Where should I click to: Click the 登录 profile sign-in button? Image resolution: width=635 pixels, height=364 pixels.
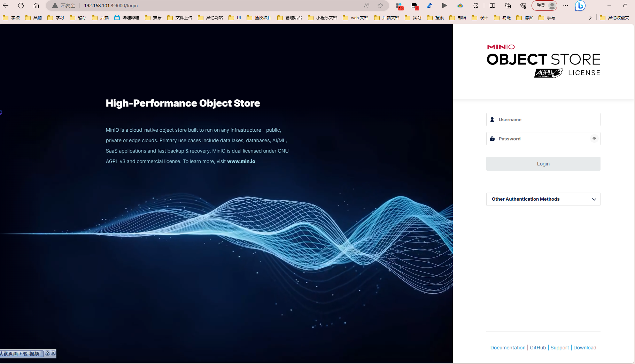(x=544, y=6)
